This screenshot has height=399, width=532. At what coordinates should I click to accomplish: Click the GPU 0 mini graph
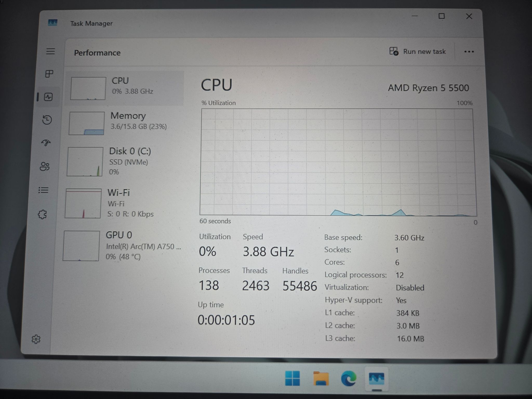point(81,246)
